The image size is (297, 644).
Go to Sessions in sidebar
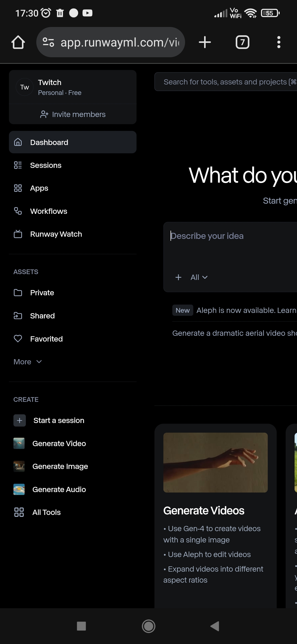click(73, 165)
